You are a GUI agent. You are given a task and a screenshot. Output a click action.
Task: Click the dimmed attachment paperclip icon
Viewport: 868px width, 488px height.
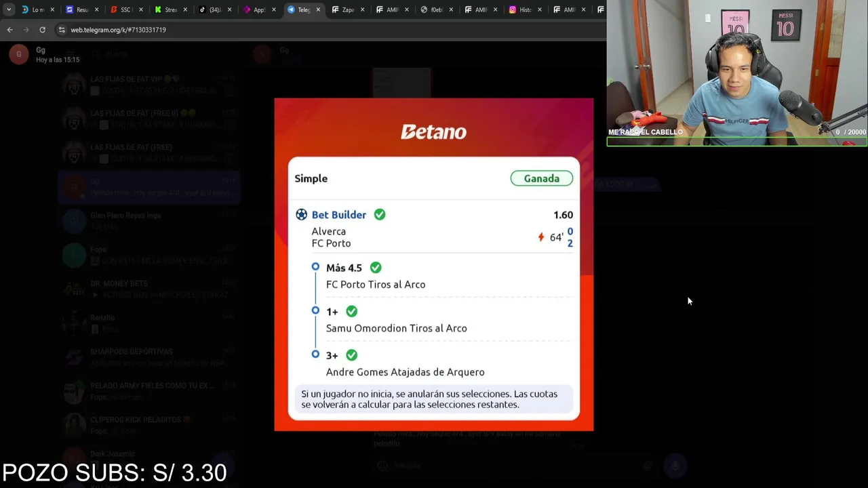pos(647,466)
